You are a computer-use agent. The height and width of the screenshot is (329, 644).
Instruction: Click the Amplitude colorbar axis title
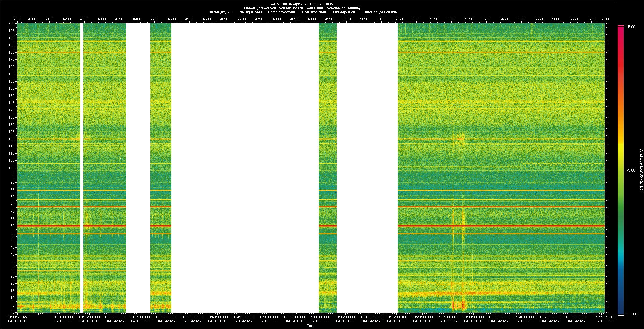pos(641,170)
